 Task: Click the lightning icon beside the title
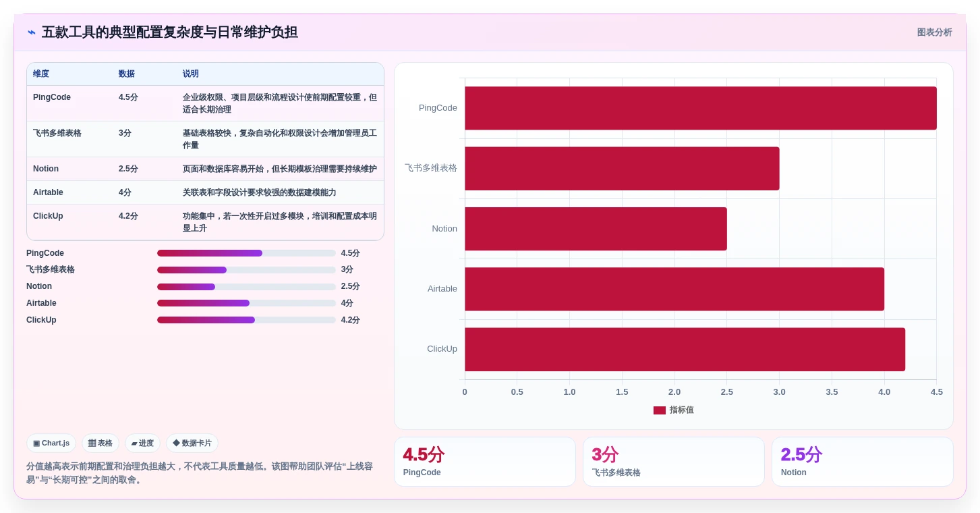point(32,32)
